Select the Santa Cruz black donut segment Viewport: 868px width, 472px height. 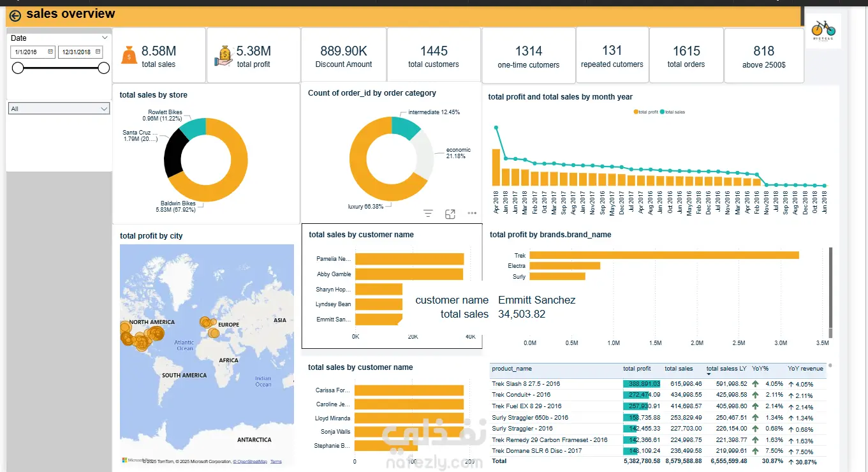[172, 154]
